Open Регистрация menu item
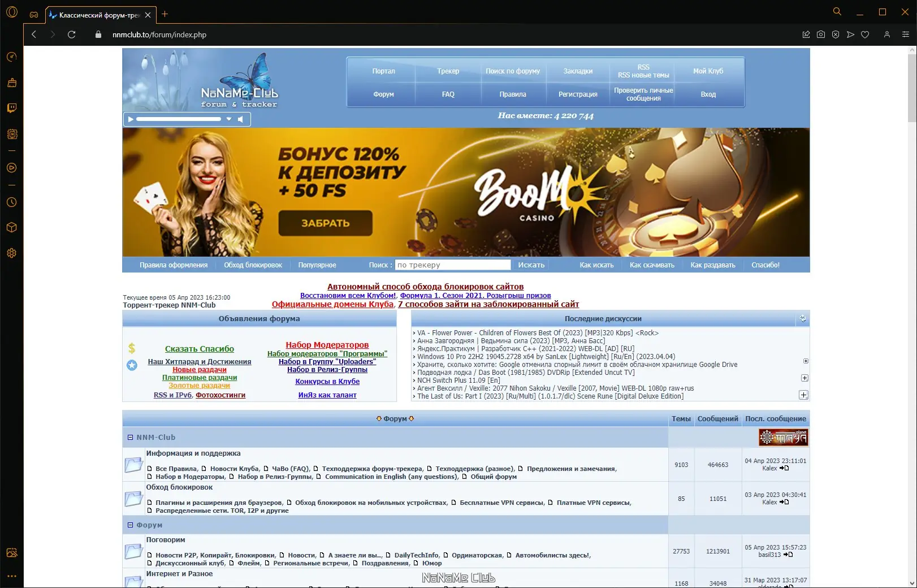The height and width of the screenshot is (588, 917). coord(578,94)
